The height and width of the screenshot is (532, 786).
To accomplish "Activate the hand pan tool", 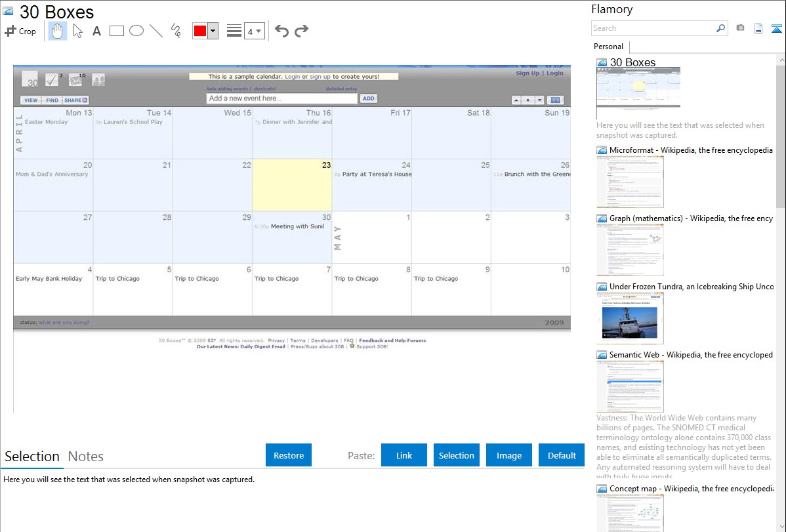I will [x=58, y=31].
